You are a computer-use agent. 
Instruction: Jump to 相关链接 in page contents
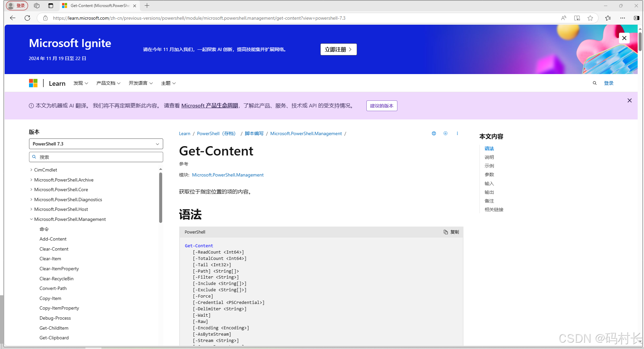tap(494, 210)
